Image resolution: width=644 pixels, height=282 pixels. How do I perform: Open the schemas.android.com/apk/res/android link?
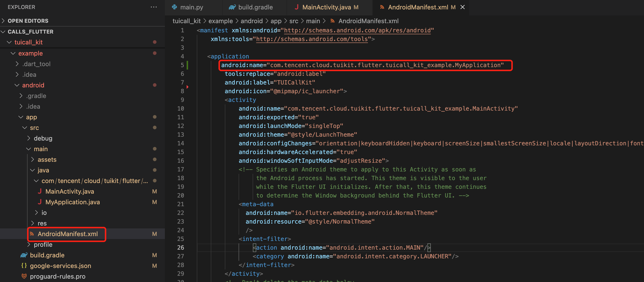click(357, 30)
